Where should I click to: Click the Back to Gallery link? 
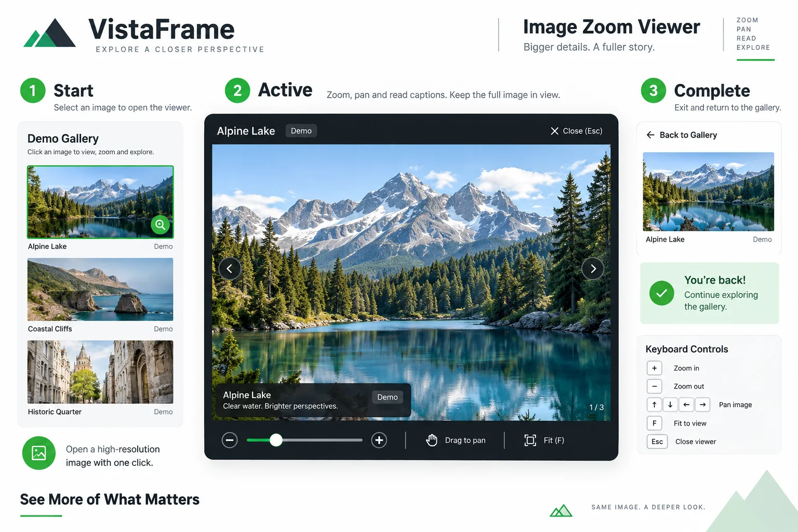[x=682, y=135]
